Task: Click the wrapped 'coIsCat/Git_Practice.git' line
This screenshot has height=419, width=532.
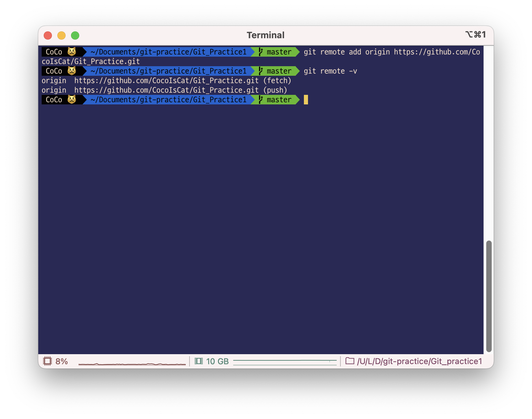Action: [x=91, y=61]
